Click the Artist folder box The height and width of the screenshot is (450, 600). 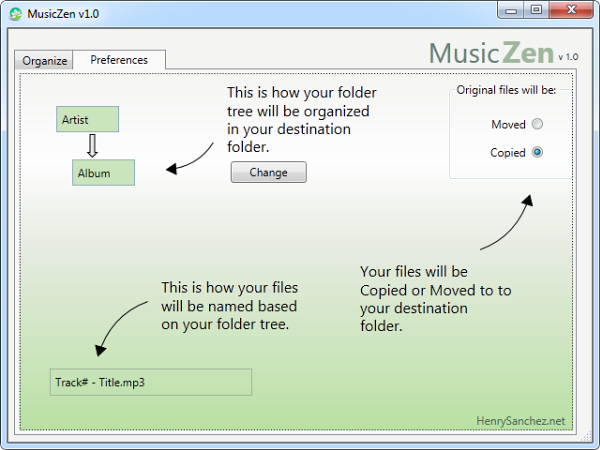[87, 119]
